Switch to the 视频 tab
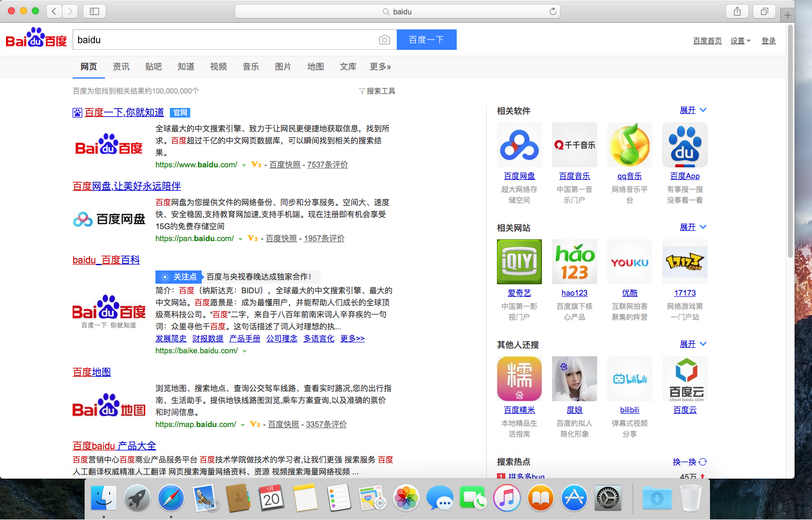 tap(218, 67)
